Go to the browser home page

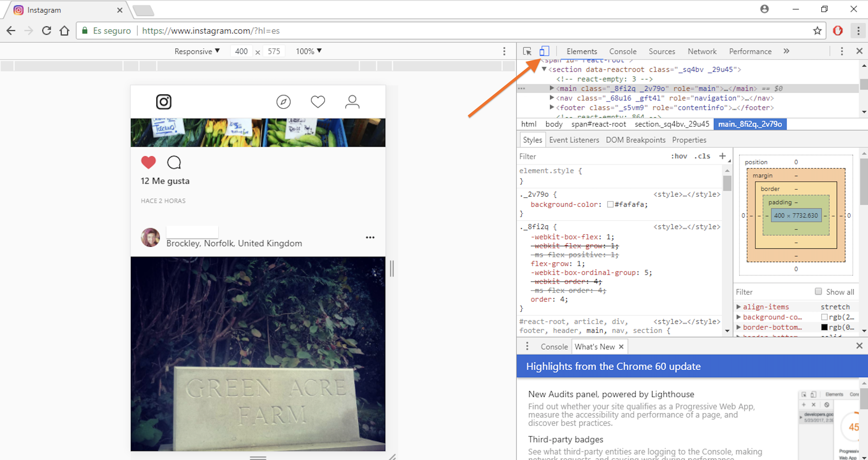[64, 31]
